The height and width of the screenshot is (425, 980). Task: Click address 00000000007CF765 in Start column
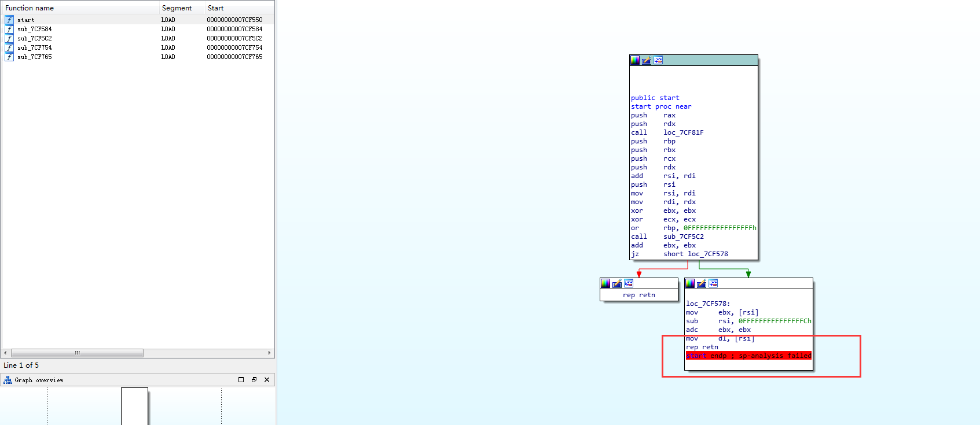[x=234, y=57]
